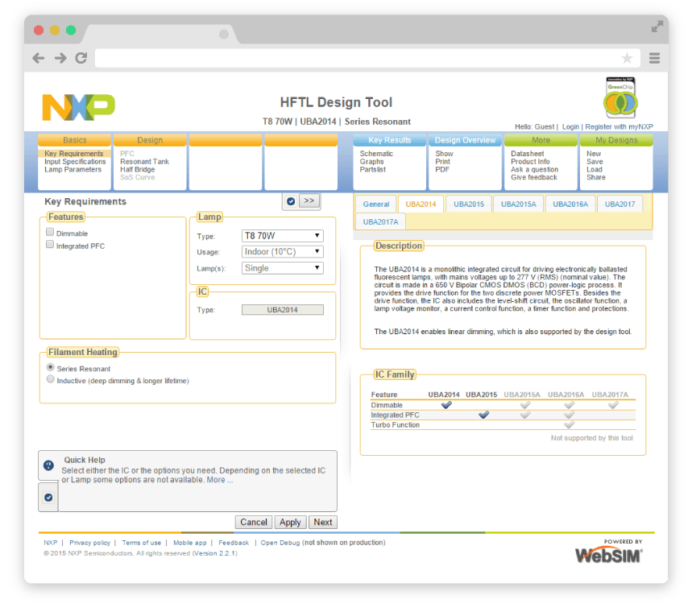Toggle fullscreen with the expand arrows icon

(x=657, y=27)
